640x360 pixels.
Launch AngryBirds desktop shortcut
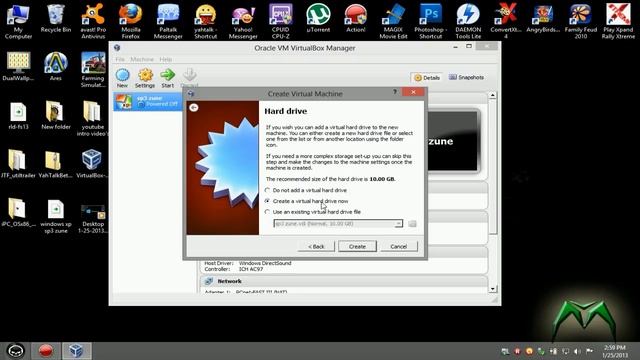click(543, 18)
